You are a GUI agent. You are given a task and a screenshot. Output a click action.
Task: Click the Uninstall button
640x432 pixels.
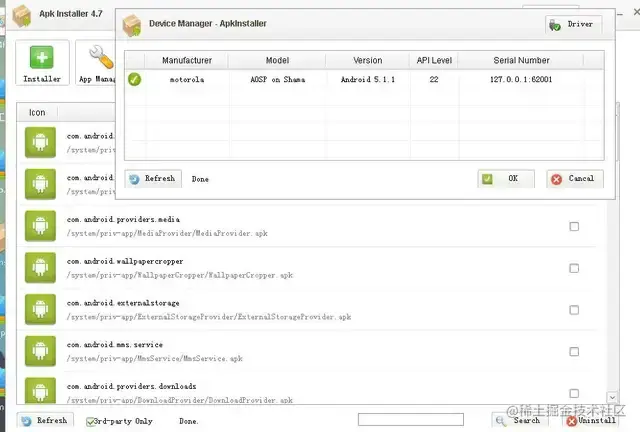[x=591, y=421]
